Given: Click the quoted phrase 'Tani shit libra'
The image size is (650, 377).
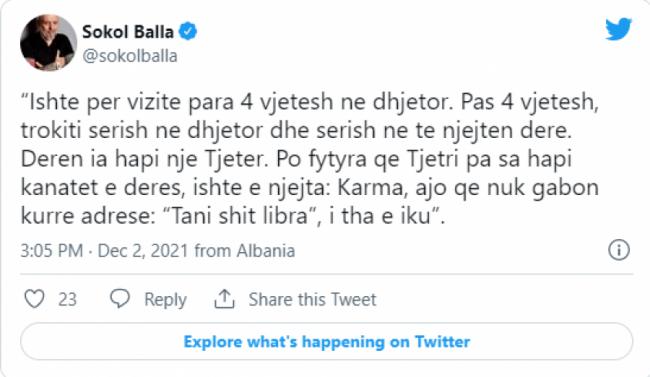Looking at the screenshot, I should [240, 216].
